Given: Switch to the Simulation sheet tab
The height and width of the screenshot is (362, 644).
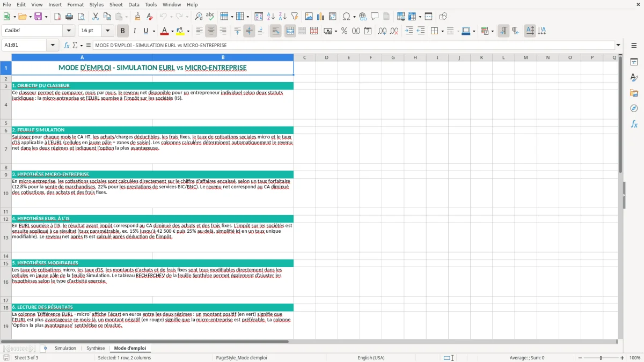Looking at the screenshot, I should (x=65, y=349).
